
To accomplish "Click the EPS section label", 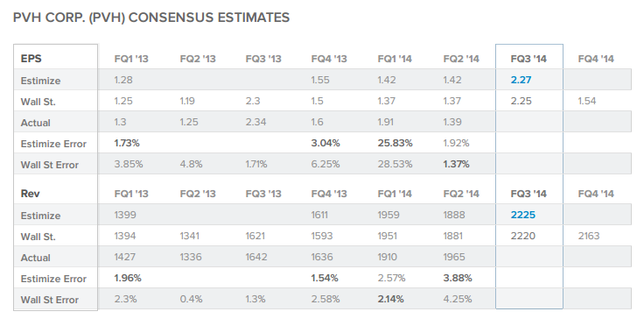I will [31, 59].
